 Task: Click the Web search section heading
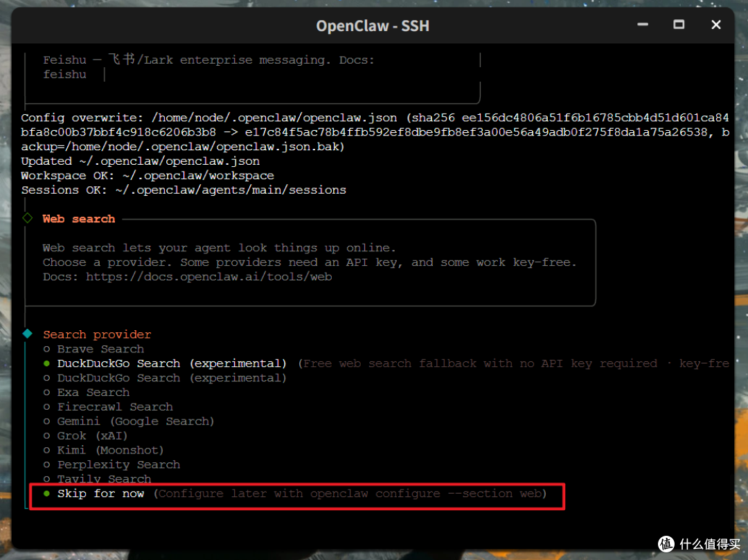click(79, 219)
